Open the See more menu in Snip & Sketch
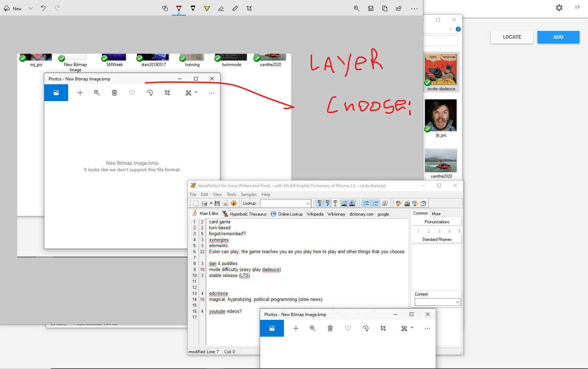This screenshot has width=588, height=369. (414, 8)
